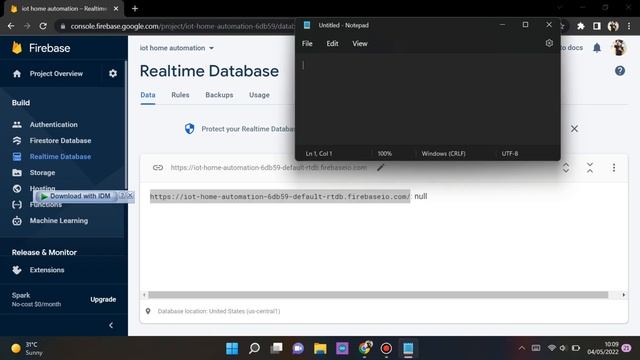Go back in Chrome
The width and height of the screenshot is (640, 360).
(x=11, y=26)
